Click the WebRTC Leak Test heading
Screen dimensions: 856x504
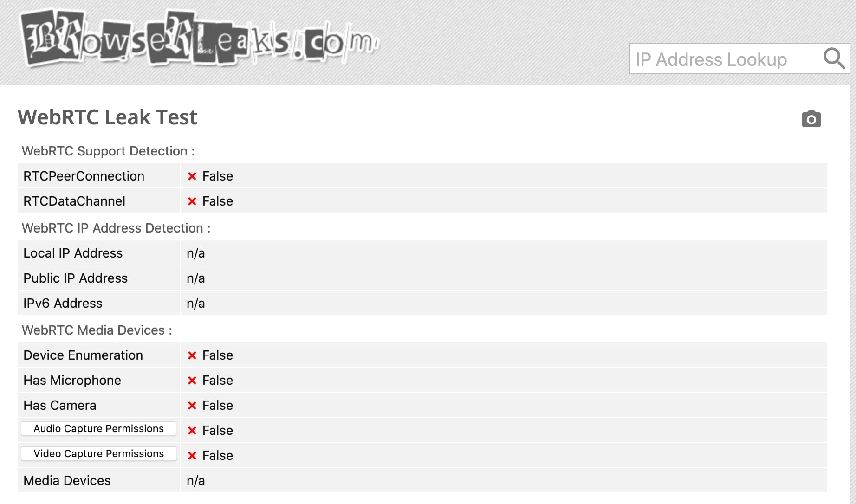click(x=107, y=117)
